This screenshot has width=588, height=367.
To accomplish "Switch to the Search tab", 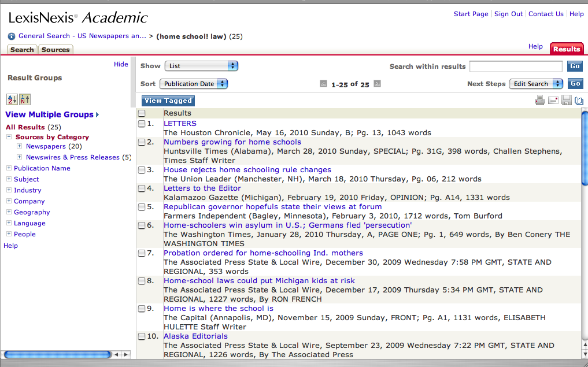I will tap(22, 50).
